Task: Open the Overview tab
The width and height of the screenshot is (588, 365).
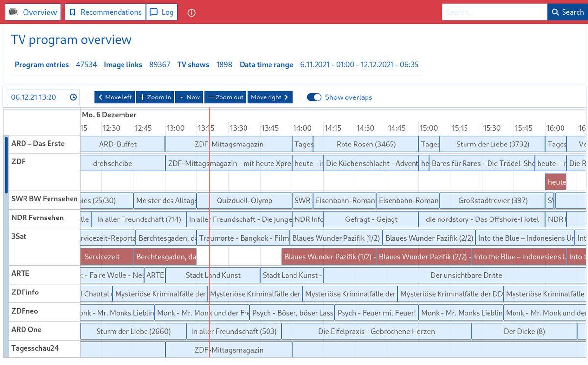Action: pos(33,12)
